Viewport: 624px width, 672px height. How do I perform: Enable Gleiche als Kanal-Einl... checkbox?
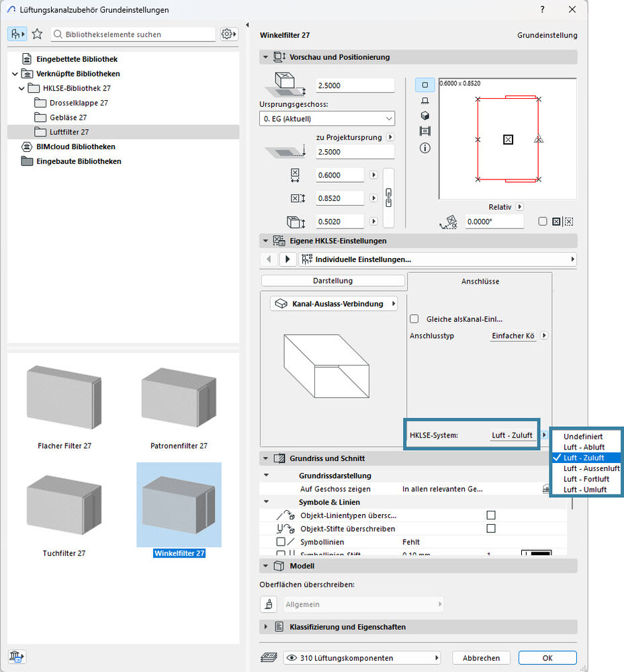(414, 319)
